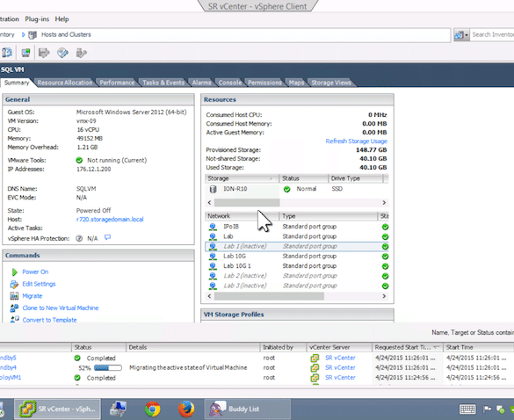Launch Chrome from the taskbar
514x420 pixels.
tap(152, 409)
